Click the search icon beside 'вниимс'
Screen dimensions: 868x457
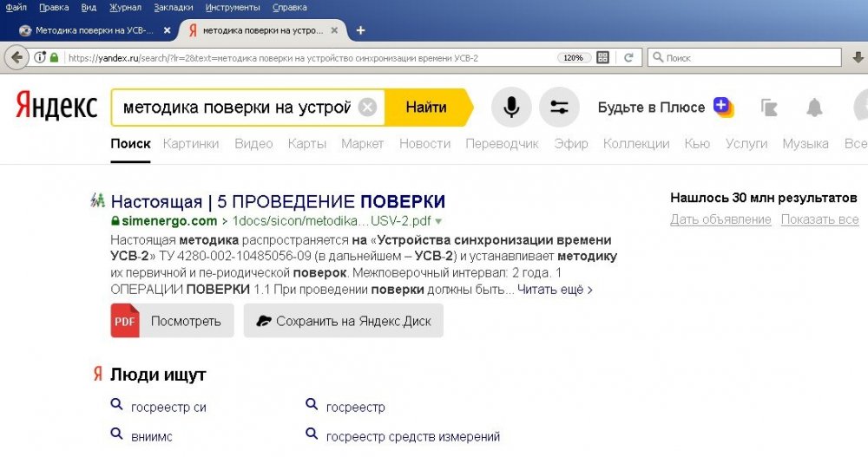click(x=116, y=434)
